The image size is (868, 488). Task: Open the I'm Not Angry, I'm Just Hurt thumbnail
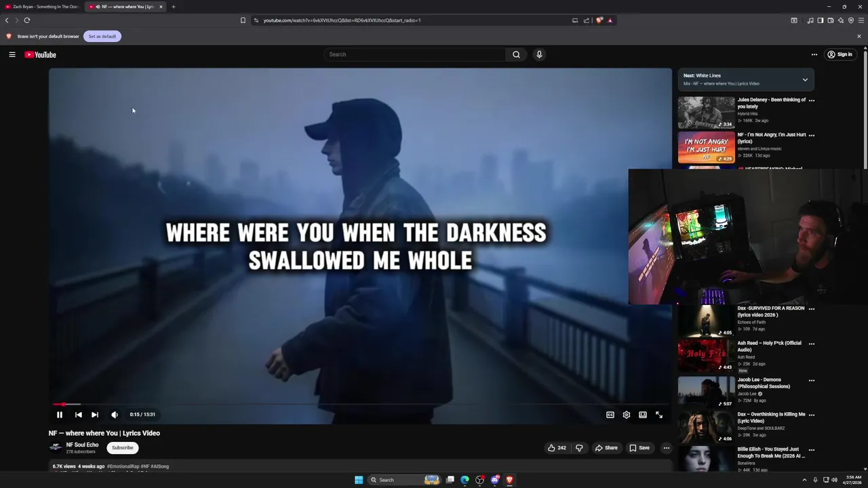click(x=706, y=147)
